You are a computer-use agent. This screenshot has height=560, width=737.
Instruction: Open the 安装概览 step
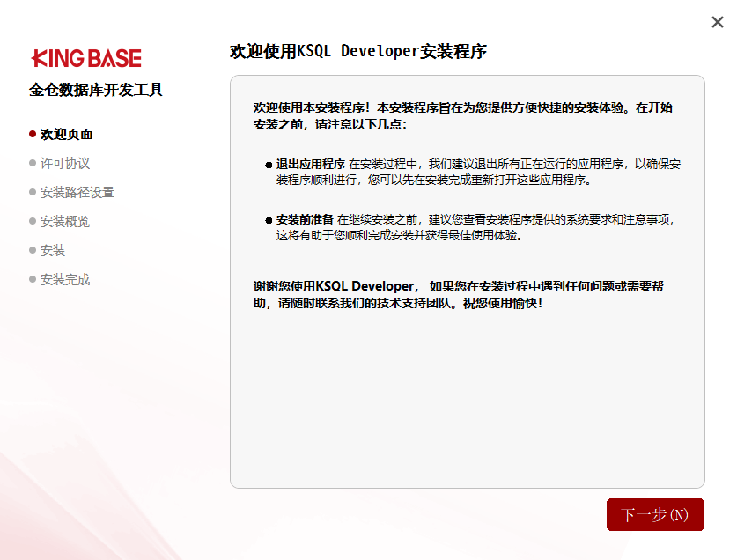point(65,221)
